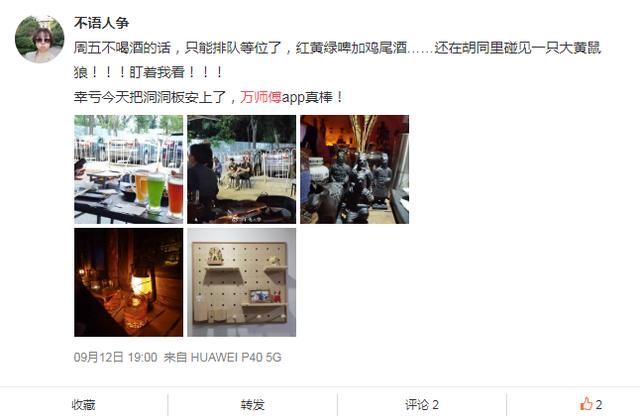Follow the red 万师傅 link

click(x=260, y=98)
